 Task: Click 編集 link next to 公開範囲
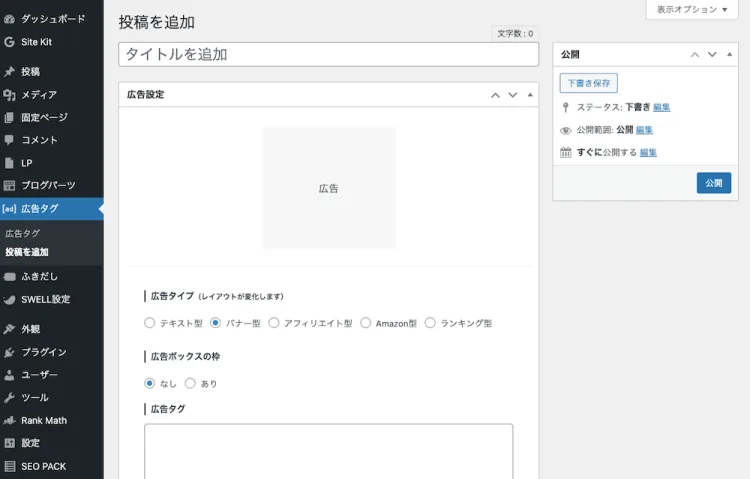[x=644, y=130]
